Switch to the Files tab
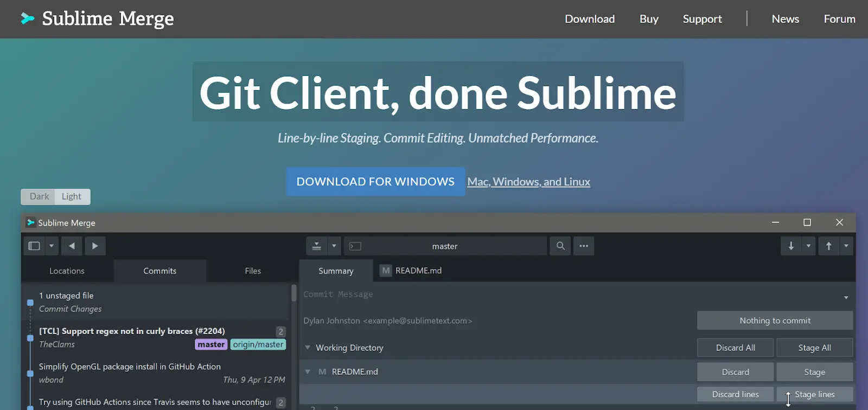Screen dimensions: 868x410 253,271
